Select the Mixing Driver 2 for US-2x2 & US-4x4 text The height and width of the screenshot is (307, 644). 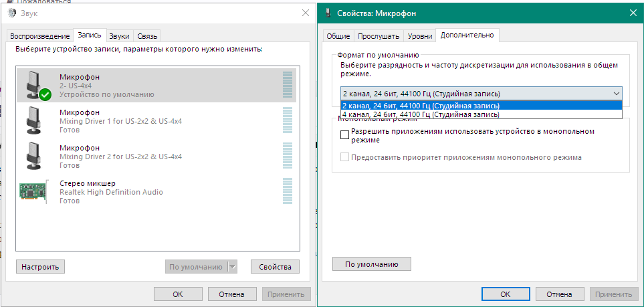121,157
